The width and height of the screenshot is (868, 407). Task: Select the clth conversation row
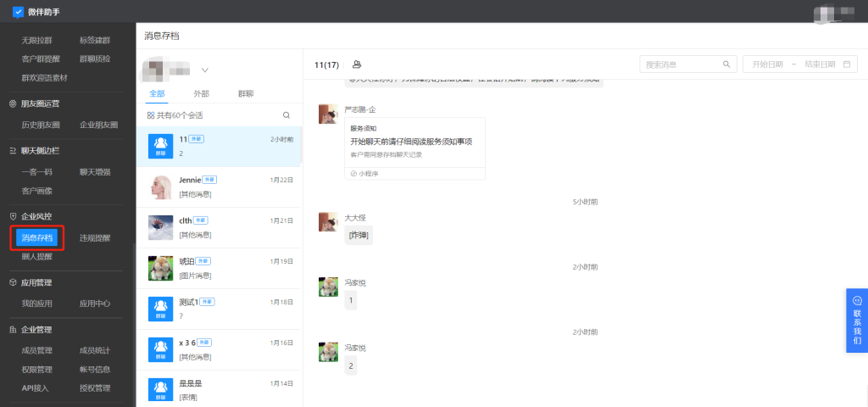220,227
